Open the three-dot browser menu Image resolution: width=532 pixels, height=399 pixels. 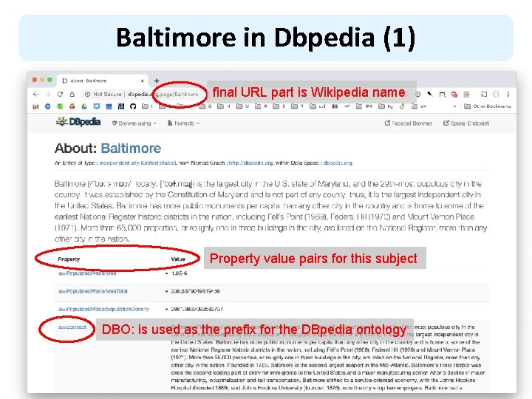508,94
